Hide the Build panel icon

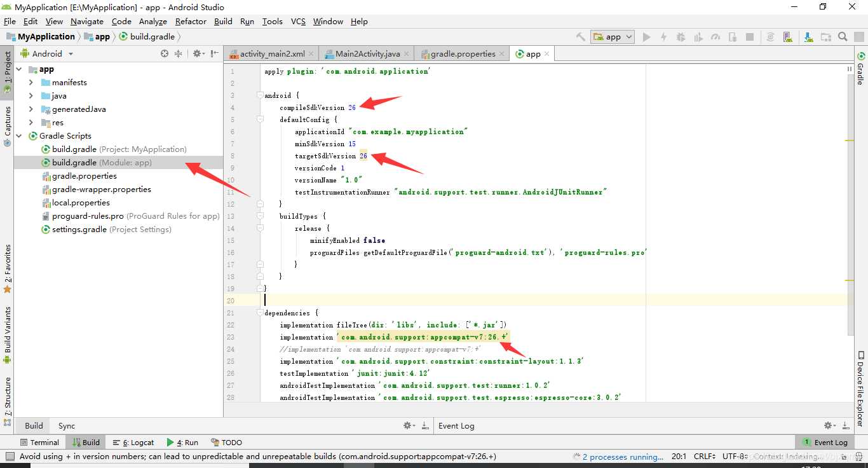pos(425,425)
